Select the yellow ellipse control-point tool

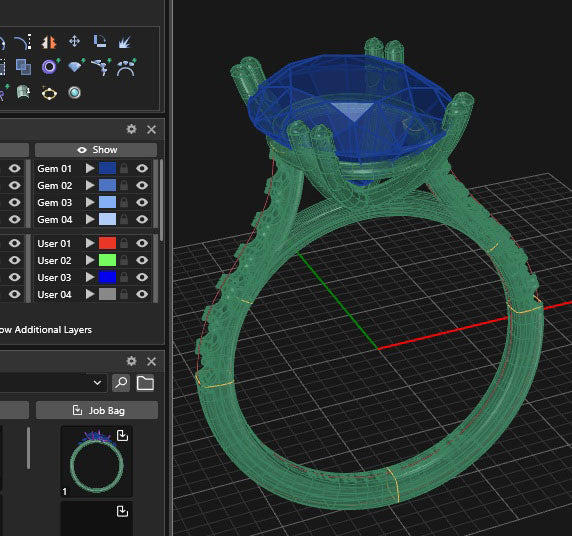pos(49,93)
